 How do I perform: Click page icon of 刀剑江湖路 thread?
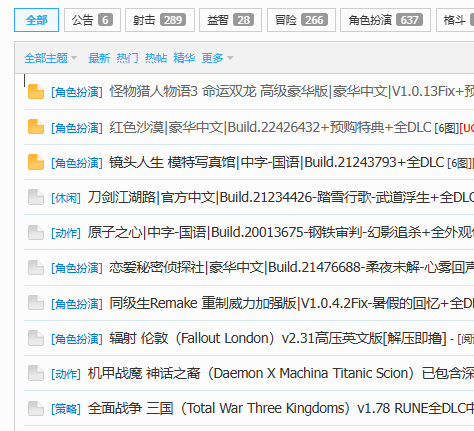coord(36,197)
